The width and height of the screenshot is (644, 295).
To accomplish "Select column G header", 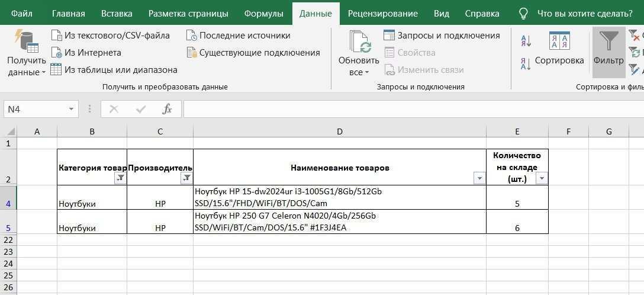I will 608,132.
